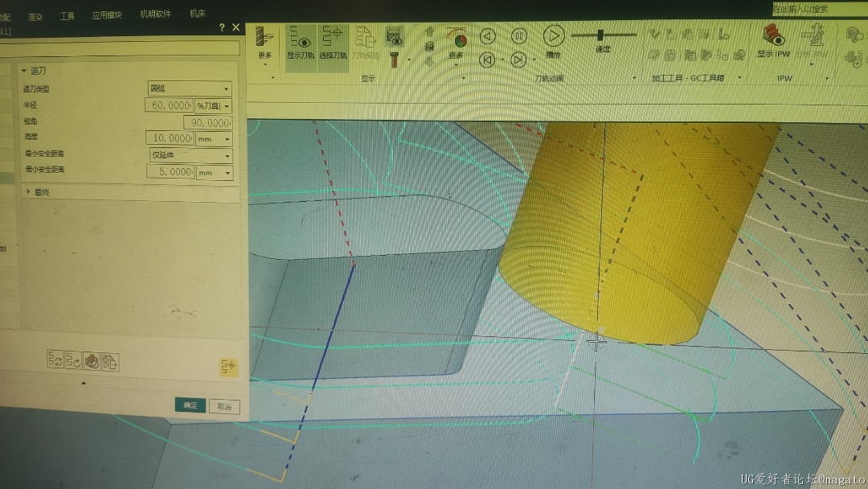The height and width of the screenshot is (489, 868).
Task: Click the 确定 confirm button
Action: [x=190, y=405]
